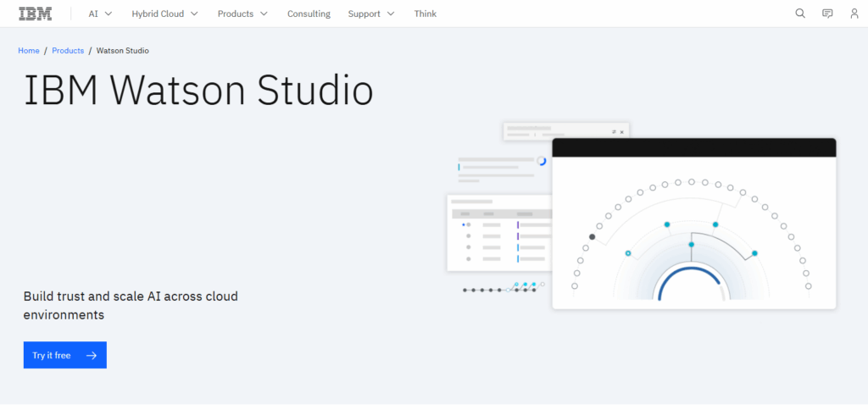Image resolution: width=868 pixels, height=410 pixels.
Task: Click the IBM Watson Studio heading
Action: coord(198,90)
